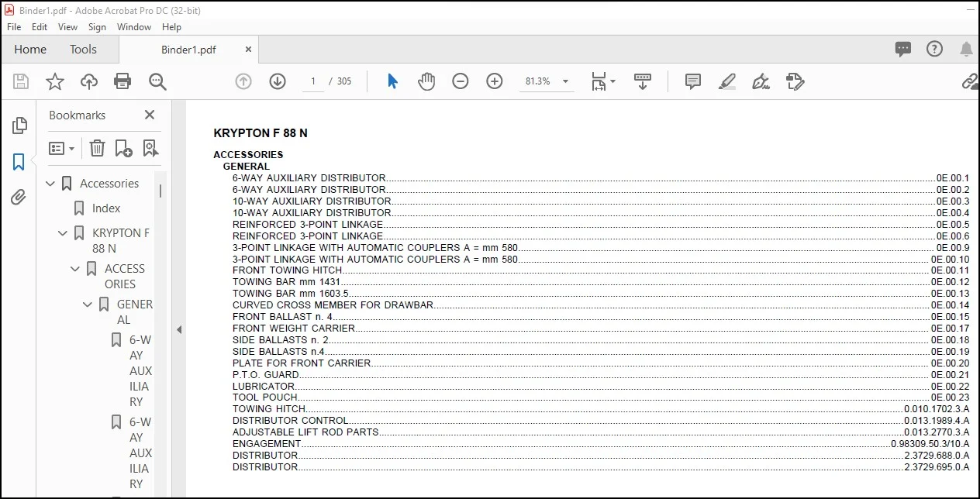The width and height of the screenshot is (980, 499).
Task: Click the DISTRIBUTOR CONTROL entry
Action: (x=601, y=421)
